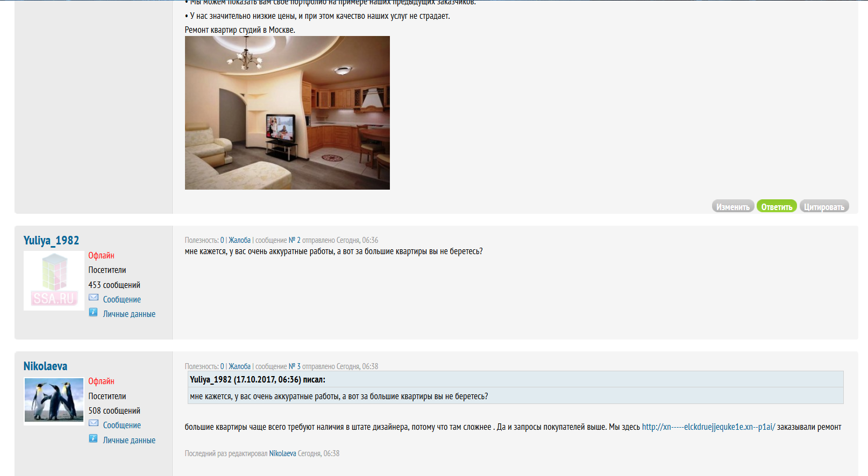Click info icon beside Yuliya_1982's Личные данные
The image size is (868, 476).
[x=93, y=312]
